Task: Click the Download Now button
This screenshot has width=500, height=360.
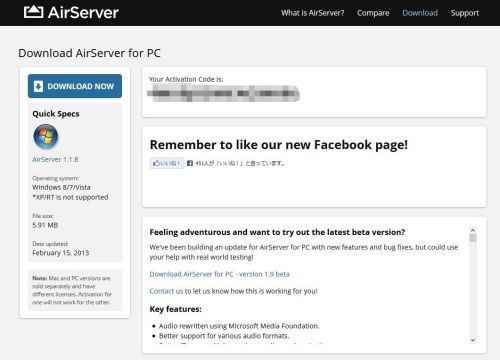Action: click(75, 86)
